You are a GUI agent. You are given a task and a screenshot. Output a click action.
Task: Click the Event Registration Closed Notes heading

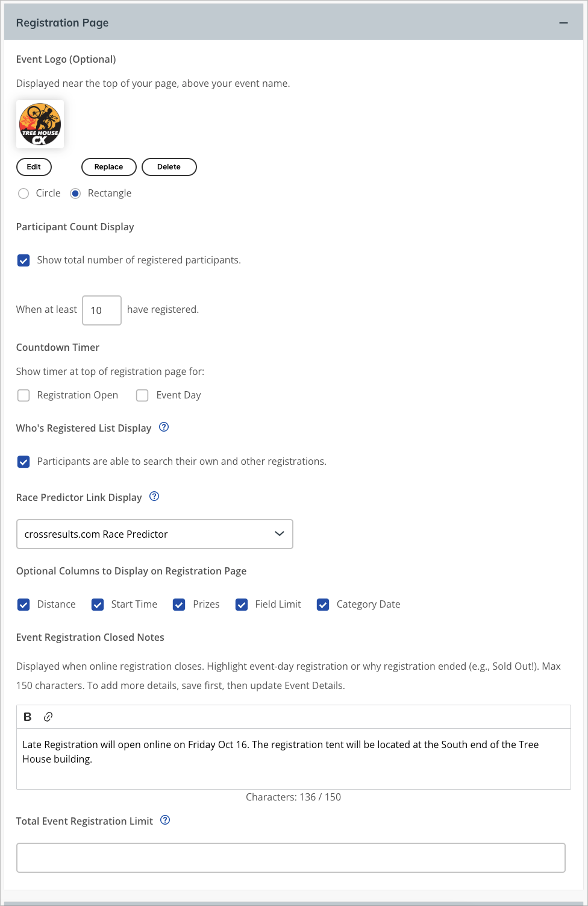[90, 637]
